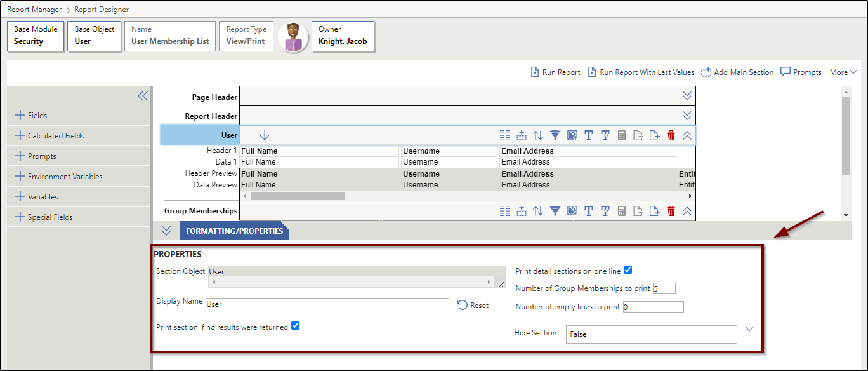This screenshot has width=868, height=371.
Task: Click the filter funnel icon in User section
Action: 555,135
